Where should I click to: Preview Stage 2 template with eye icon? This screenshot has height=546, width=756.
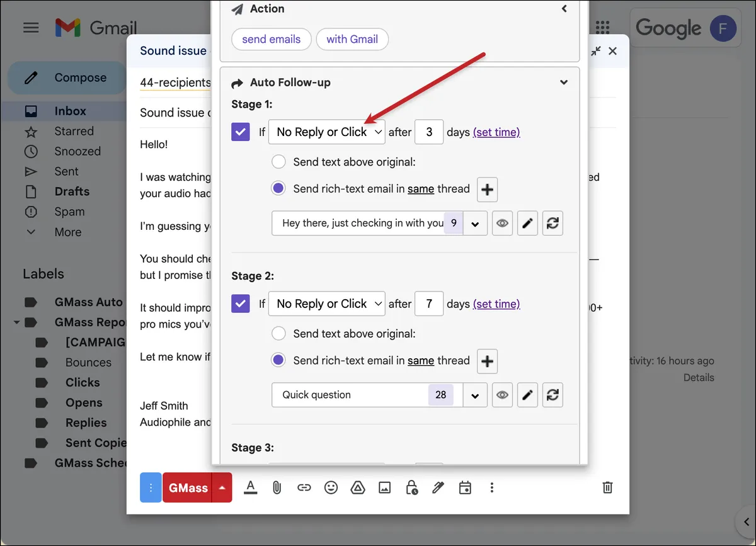[502, 395]
